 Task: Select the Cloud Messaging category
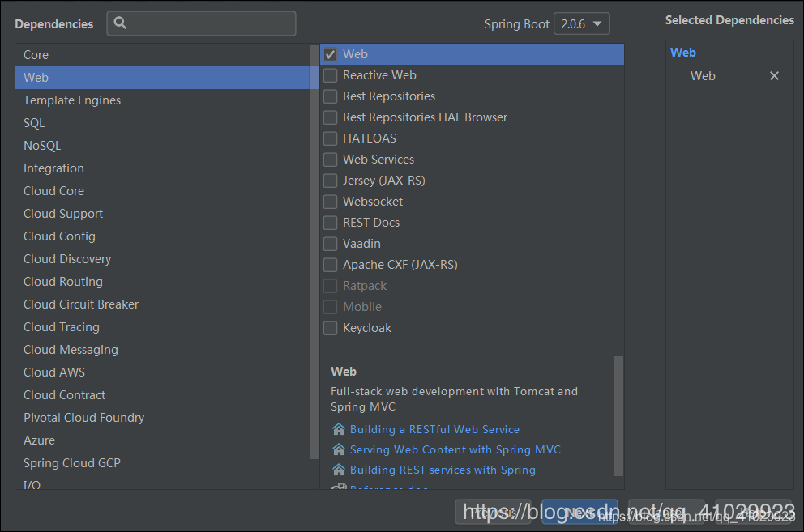(163, 350)
